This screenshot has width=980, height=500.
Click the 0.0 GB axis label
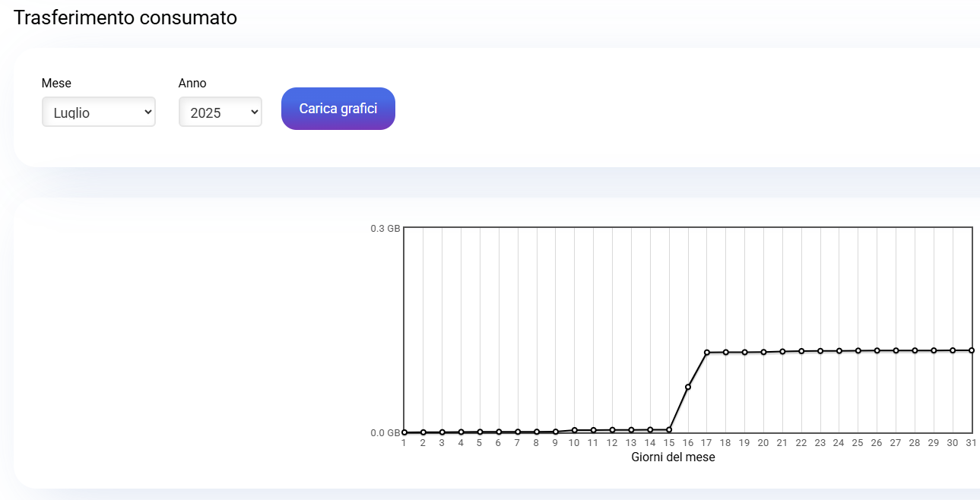point(385,433)
